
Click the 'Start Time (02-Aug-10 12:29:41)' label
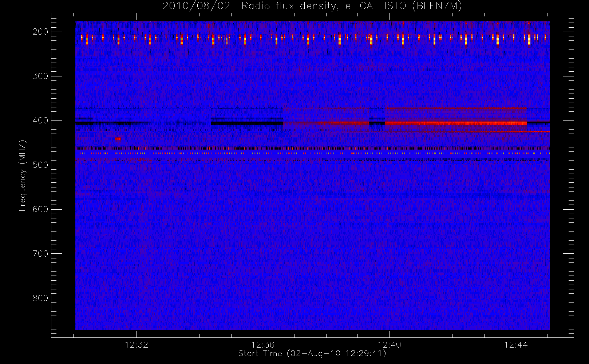click(312, 353)
